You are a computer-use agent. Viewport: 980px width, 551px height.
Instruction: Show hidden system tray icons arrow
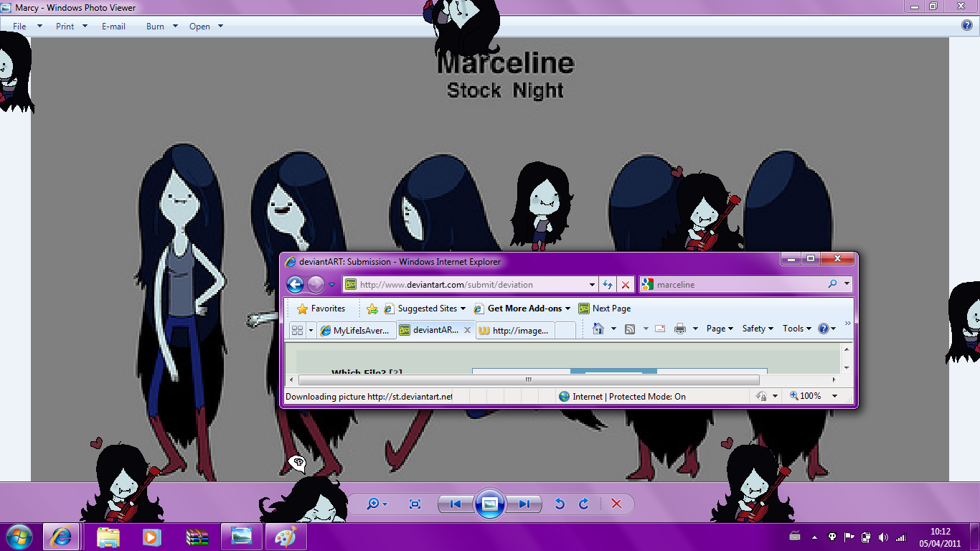(814, 537)
